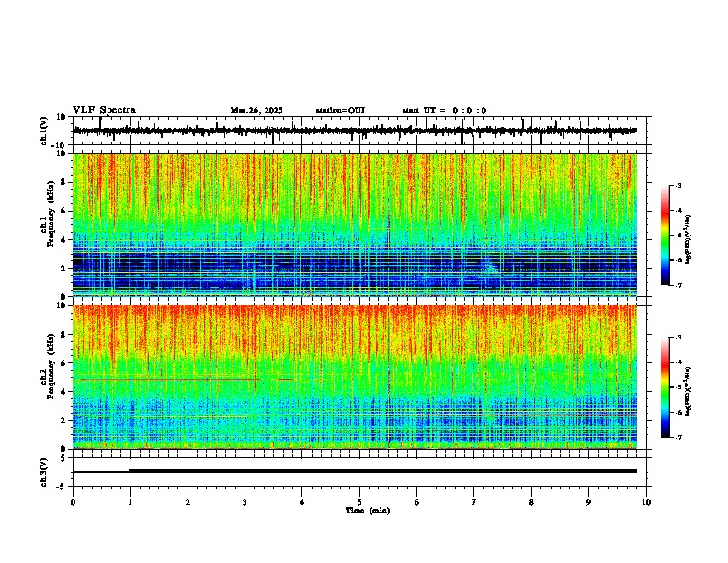Click the ch.2 spectrogram color scale bar

[665, 387]
